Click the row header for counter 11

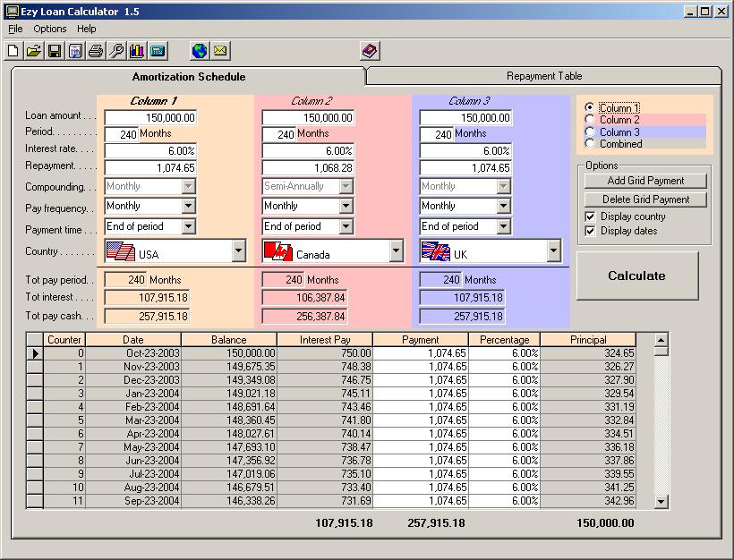[x=35, y=501]
